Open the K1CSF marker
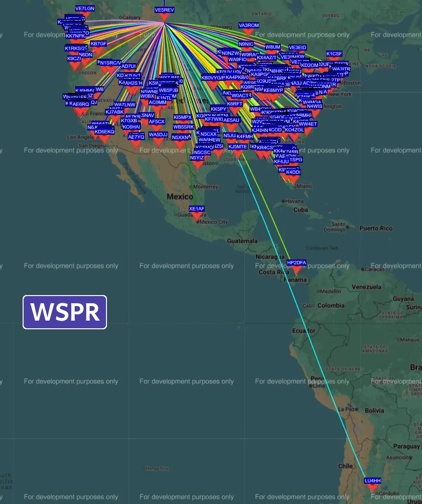Image resolution: width=422 pixels, height=504 pixels. click(x=334, y=61)
